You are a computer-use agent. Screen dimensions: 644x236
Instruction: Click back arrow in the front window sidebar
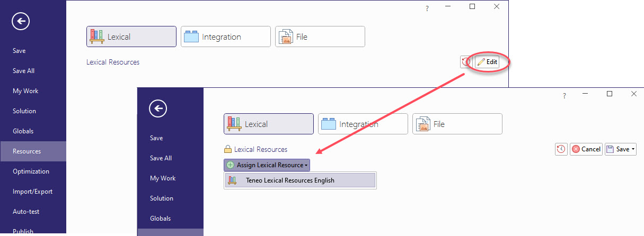(x=158, y=108)
